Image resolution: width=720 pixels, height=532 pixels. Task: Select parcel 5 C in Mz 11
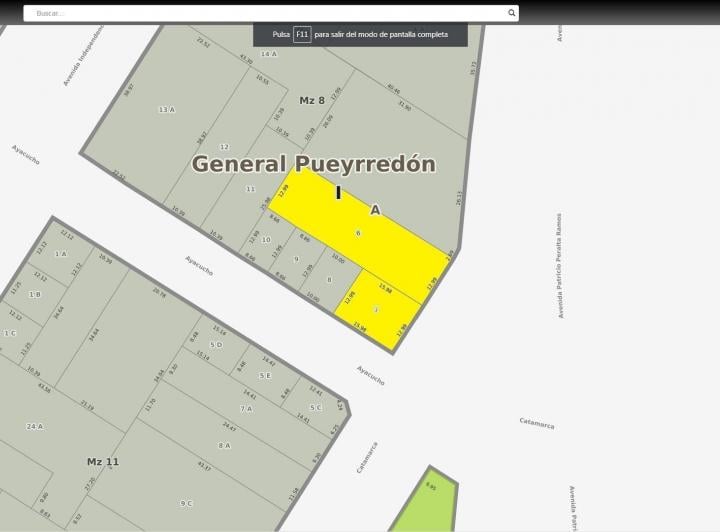[315, 407]
